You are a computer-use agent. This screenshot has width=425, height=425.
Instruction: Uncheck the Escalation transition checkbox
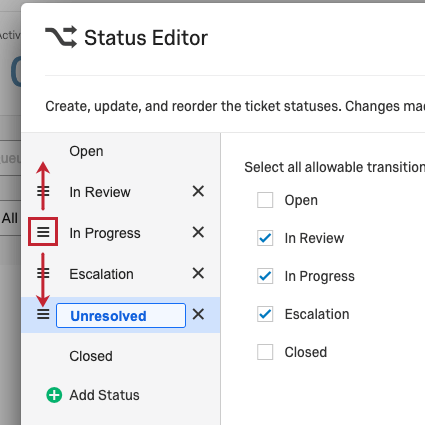click(265, 314)
